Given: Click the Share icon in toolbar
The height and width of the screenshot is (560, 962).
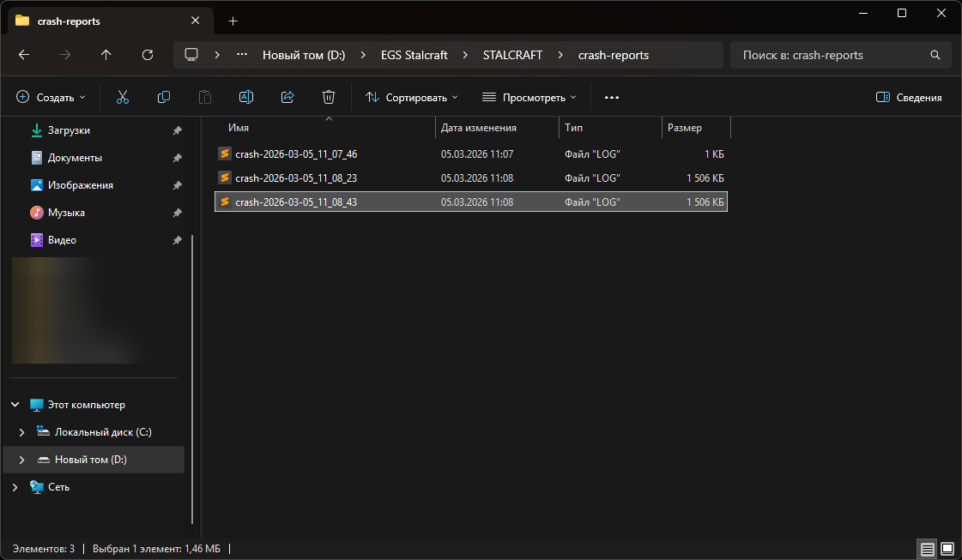Looking at the screenshot, I should (287, 97).
